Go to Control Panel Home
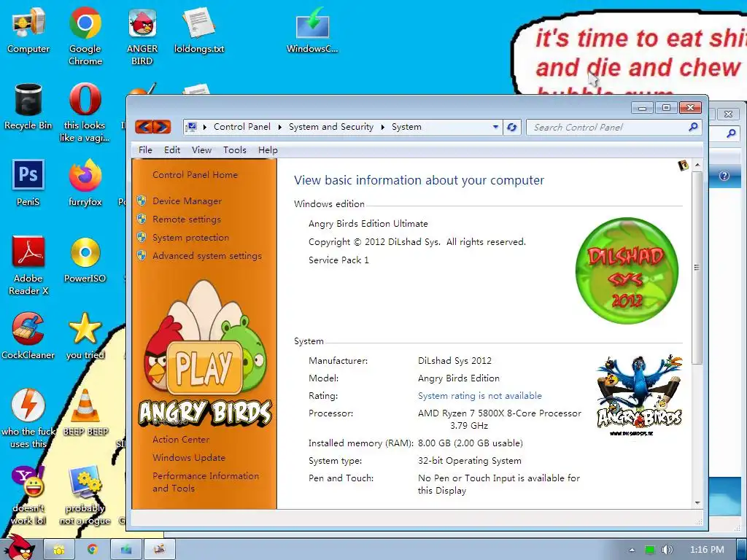 (195, 175)
